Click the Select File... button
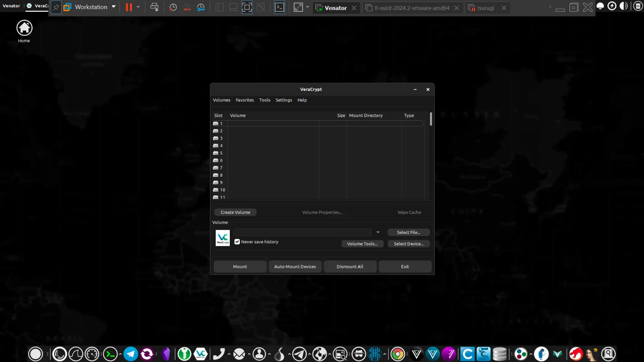Image resolution: width=644 pixels, height=362 pixels. [409, 232]
